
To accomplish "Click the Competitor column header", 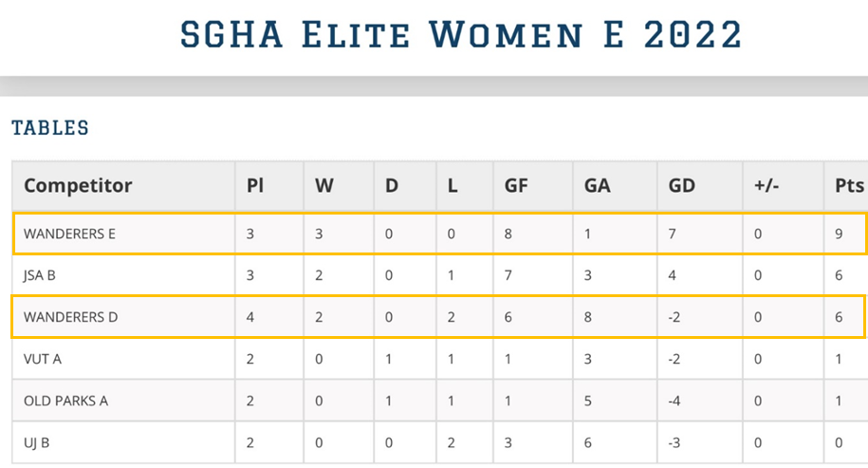I will (78, 185).
